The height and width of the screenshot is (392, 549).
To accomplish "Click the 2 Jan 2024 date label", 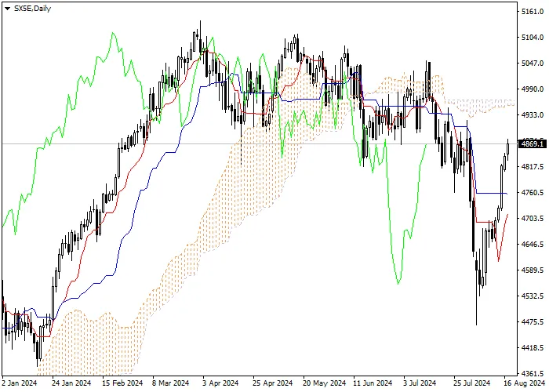I will [20, 383].
